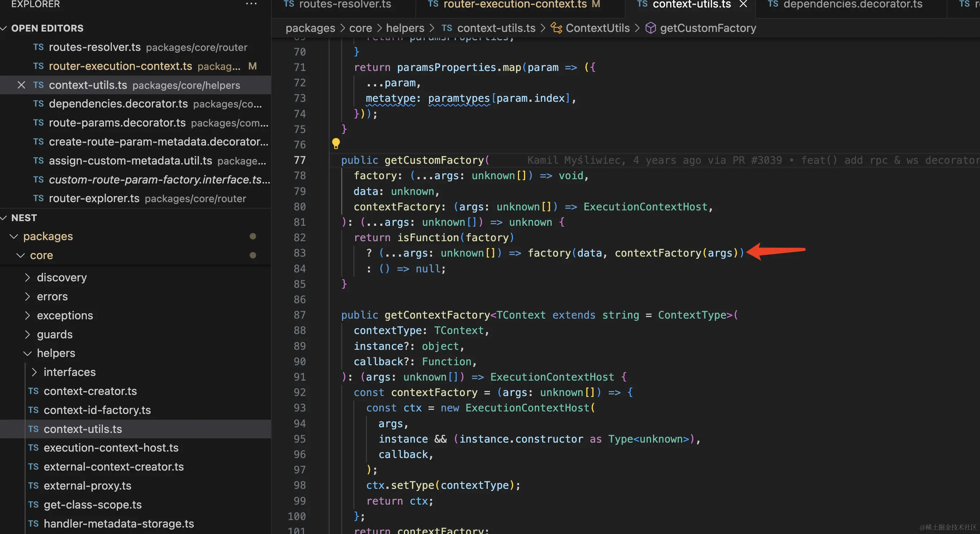Click getCustomFactory method icon in breadcrumb

pyautogui.click(x=651, y=28)
